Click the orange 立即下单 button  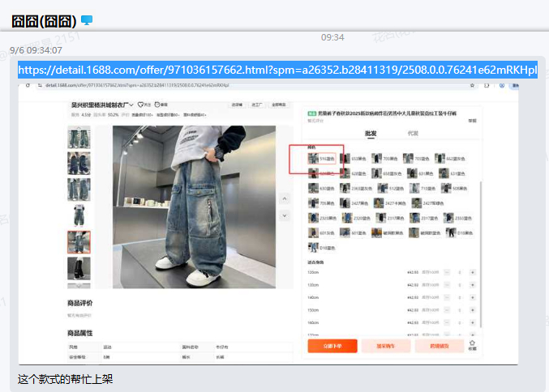click(332, 346)
